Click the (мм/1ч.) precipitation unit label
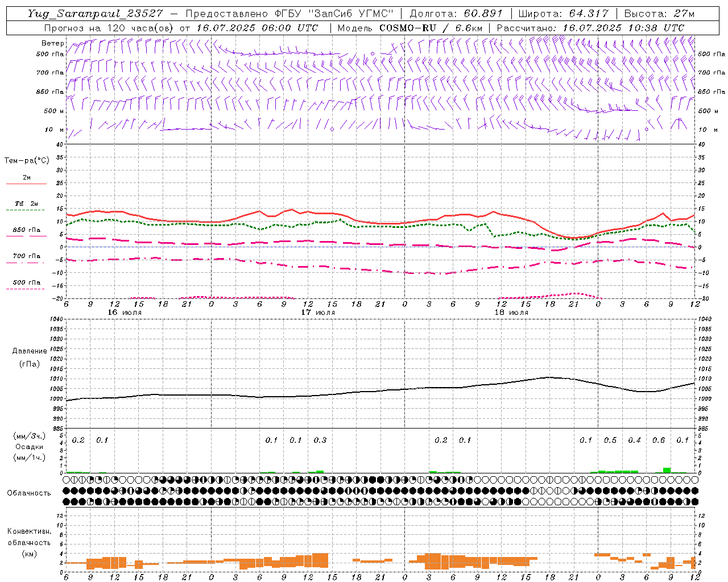The image size is (728, 582). coord(30,458)
